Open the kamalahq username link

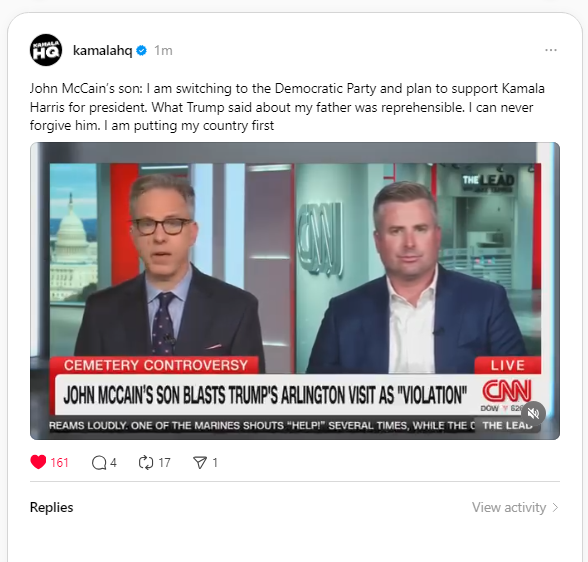coord(102,50)
